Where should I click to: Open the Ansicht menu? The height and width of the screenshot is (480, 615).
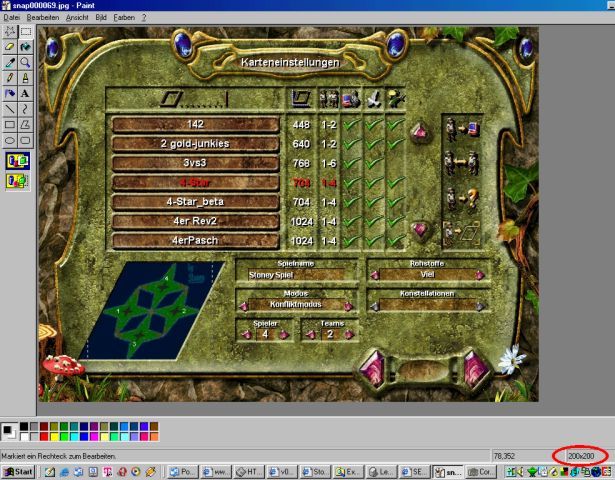(x=77, y=18)
